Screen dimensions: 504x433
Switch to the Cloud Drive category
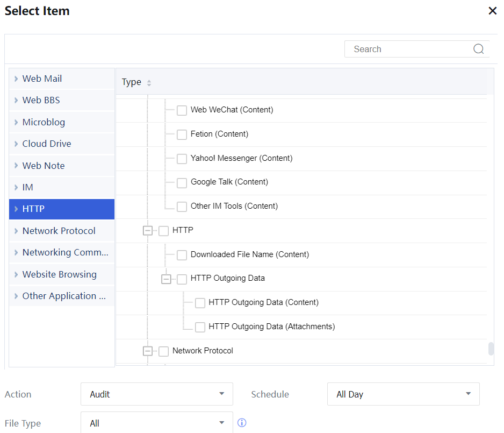47,144
